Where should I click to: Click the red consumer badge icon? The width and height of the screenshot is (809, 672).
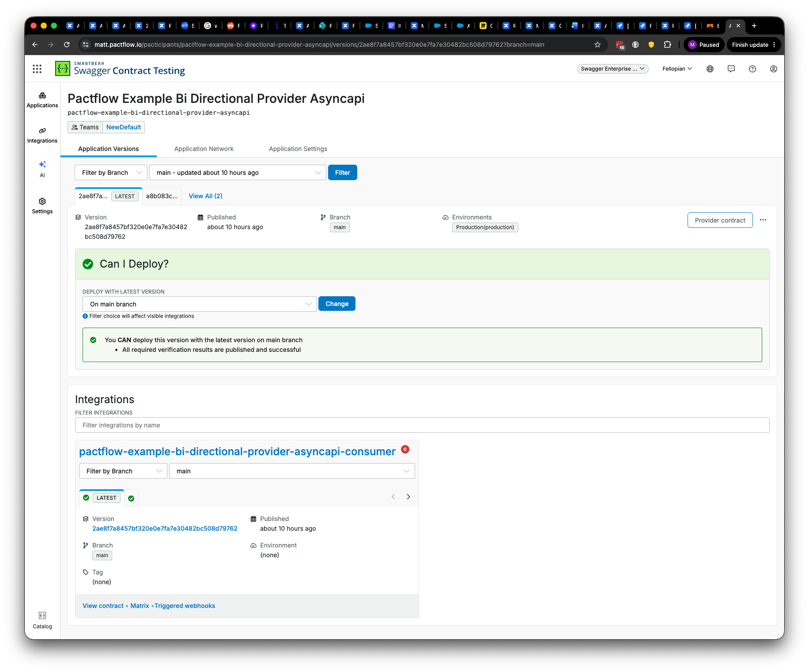(x=405, y=449)
